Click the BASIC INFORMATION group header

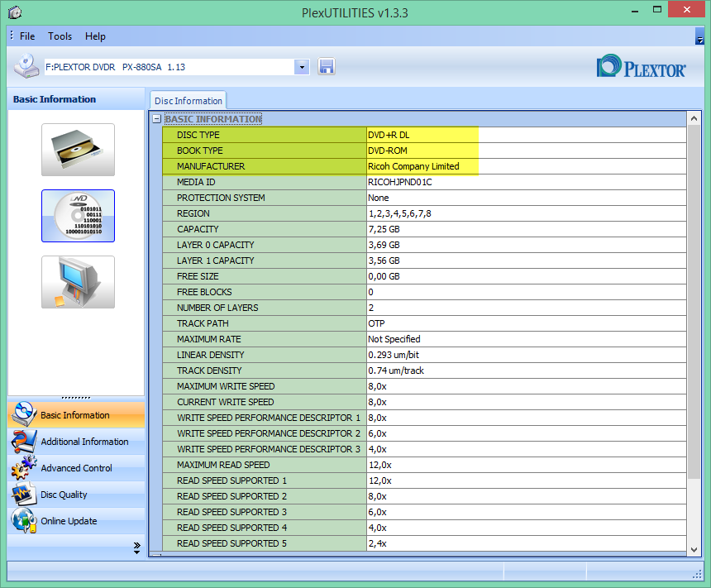point(213,119)
